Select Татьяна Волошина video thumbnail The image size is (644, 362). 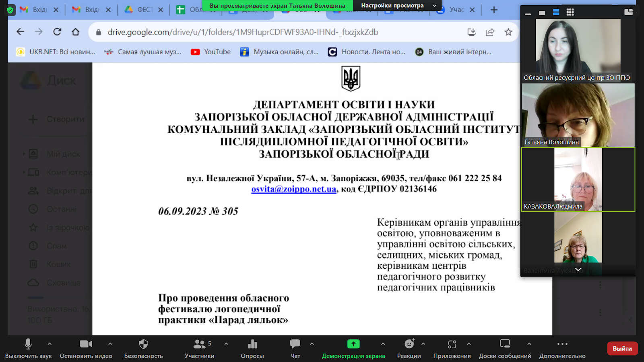click(x=578, y=115)
